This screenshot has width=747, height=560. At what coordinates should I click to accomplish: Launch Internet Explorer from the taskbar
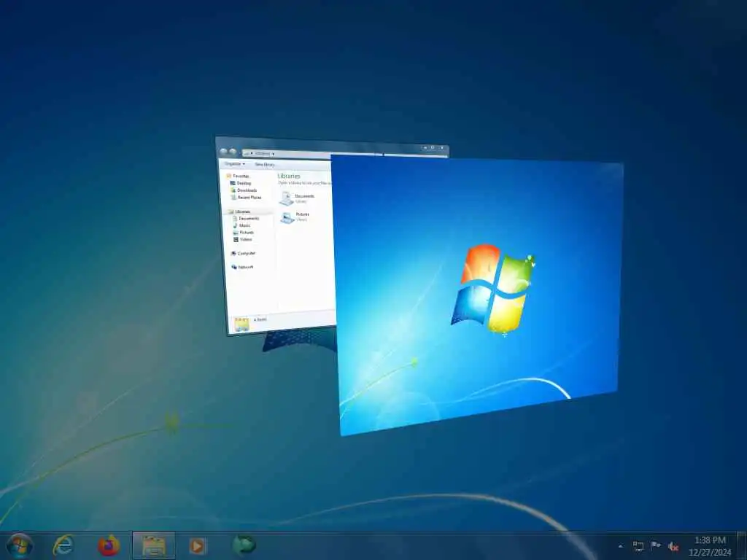tap(63, 545)
